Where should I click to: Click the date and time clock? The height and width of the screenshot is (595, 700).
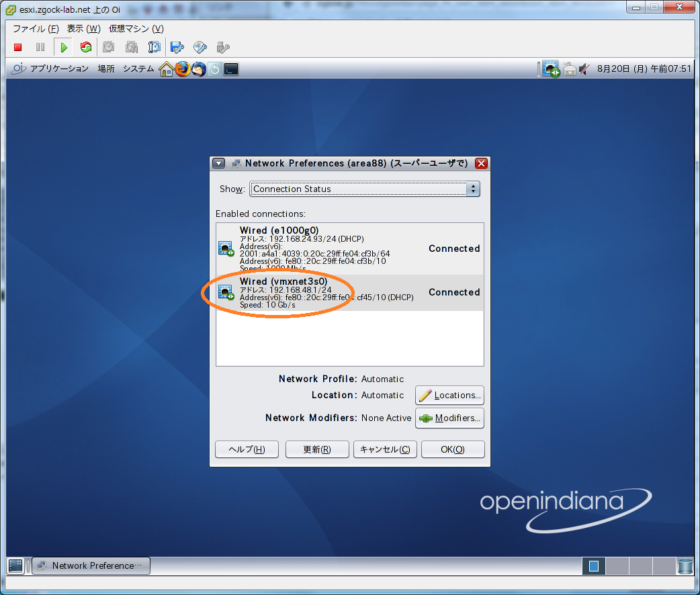coord(644,68)
